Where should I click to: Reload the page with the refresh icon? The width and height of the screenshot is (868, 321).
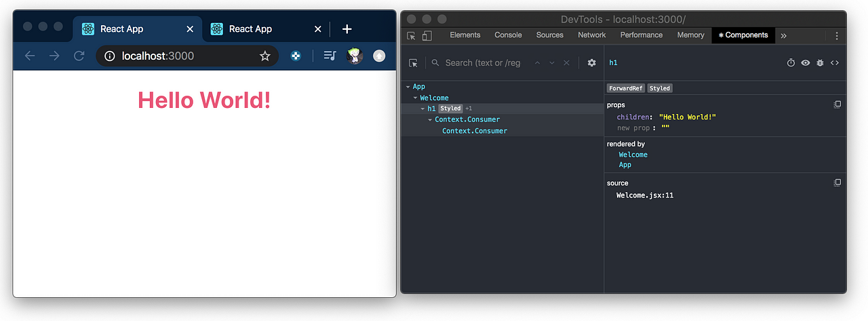[79, 56]
